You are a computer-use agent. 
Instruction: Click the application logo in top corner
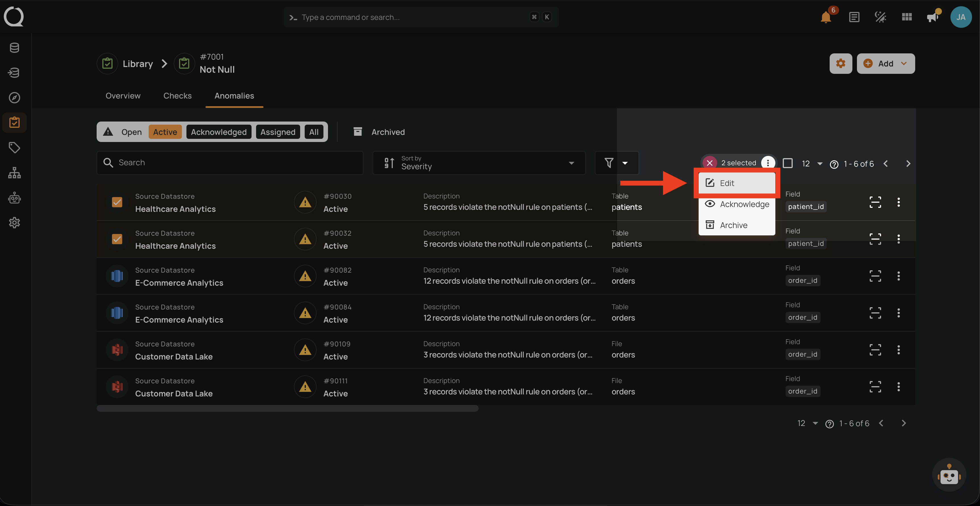pos(14,17)
